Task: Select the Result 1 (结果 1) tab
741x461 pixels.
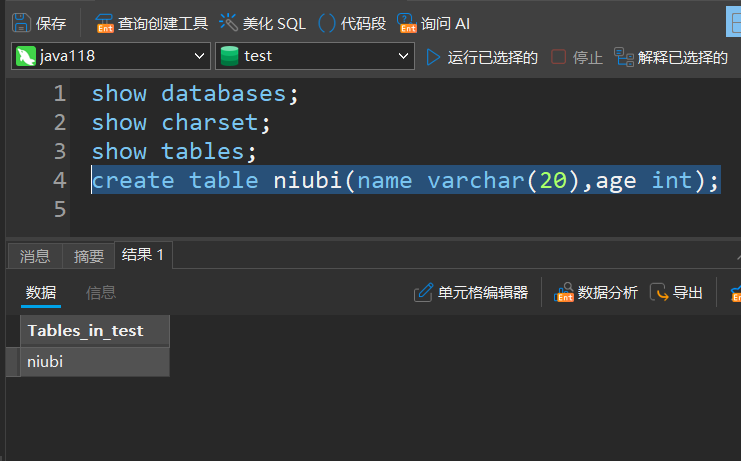Action: (143, 255)
